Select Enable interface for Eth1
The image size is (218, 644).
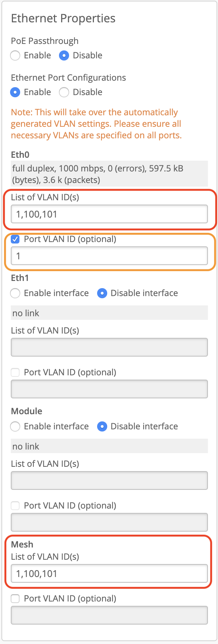pos(15,293)
